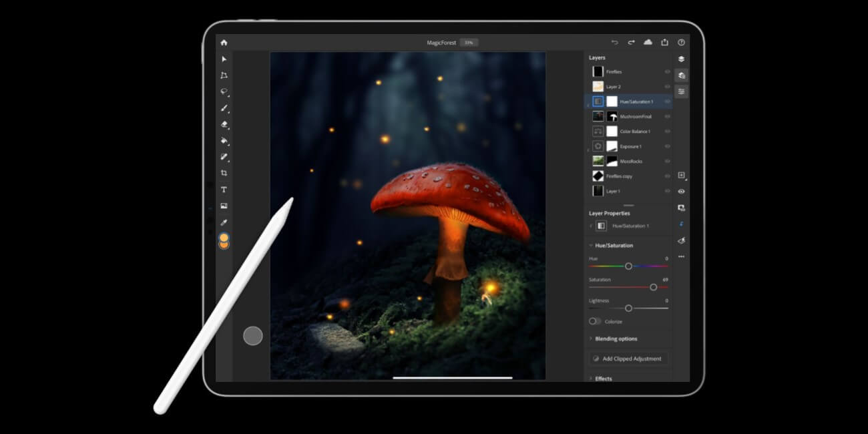Pick the Eyedropper tool

(x=224, y=222)
